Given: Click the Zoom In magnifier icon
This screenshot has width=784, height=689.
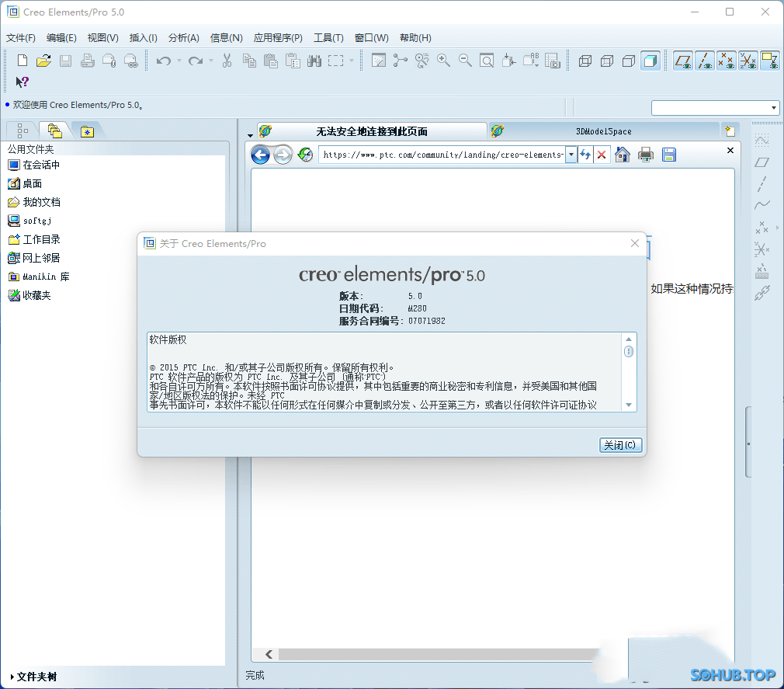Looking at the screenshot, I should tap(444, 61).
